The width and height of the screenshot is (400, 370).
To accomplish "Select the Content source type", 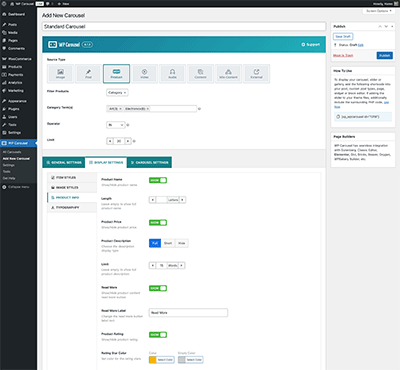I will point(200,73).
